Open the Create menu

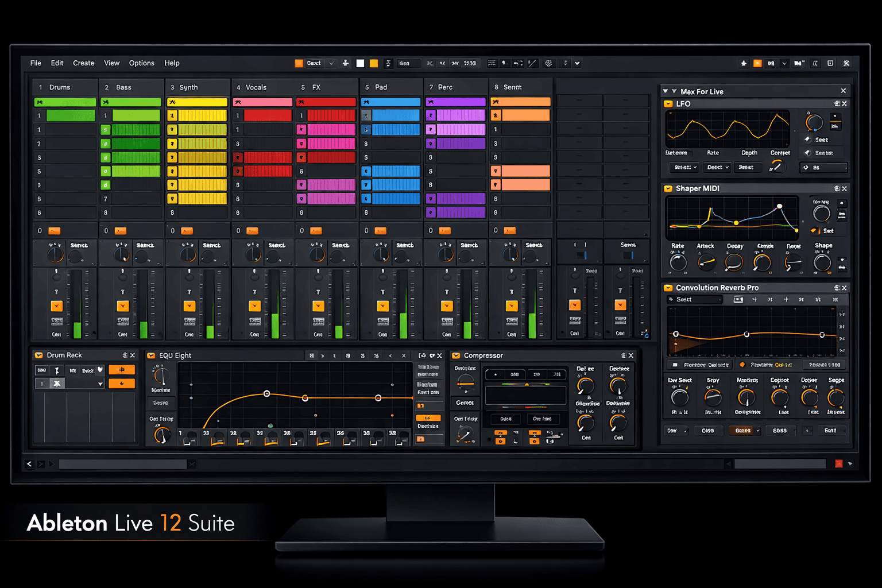pos(84,63)
